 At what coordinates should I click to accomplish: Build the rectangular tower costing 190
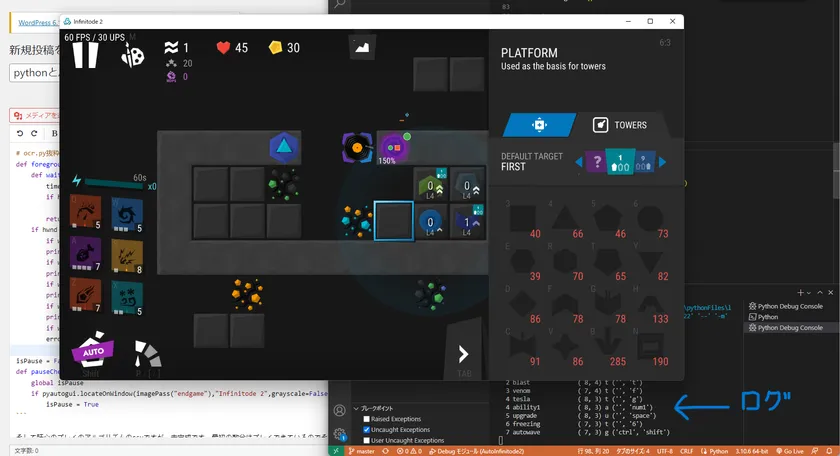click(651, 348)
